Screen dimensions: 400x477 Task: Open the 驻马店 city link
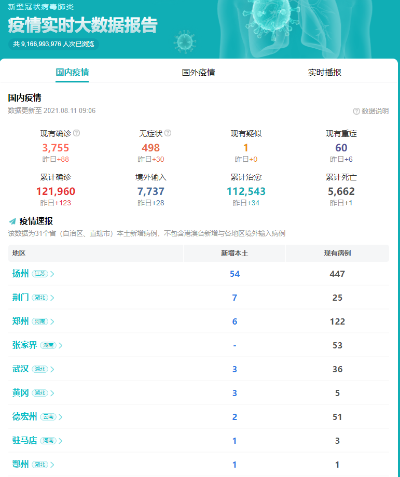(x=24, y=440)
